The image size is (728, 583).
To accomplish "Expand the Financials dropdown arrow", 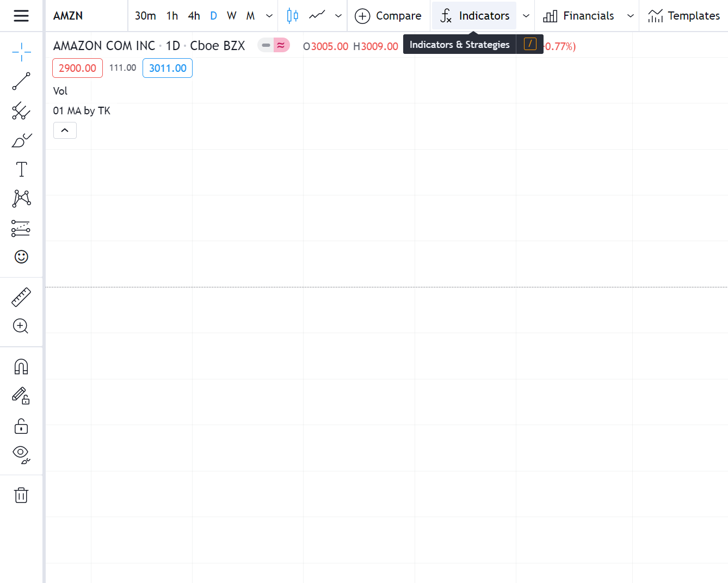I will (631, 16).
